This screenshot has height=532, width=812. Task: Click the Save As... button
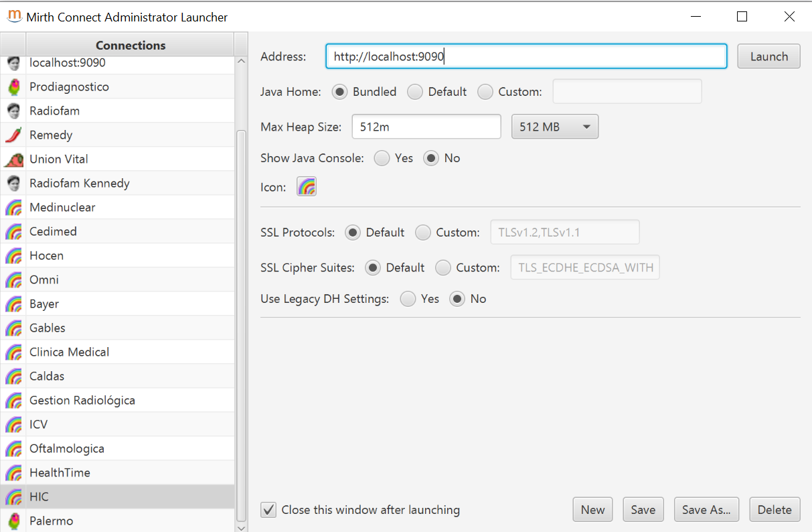pyautogui.click(x=706, y=510)
